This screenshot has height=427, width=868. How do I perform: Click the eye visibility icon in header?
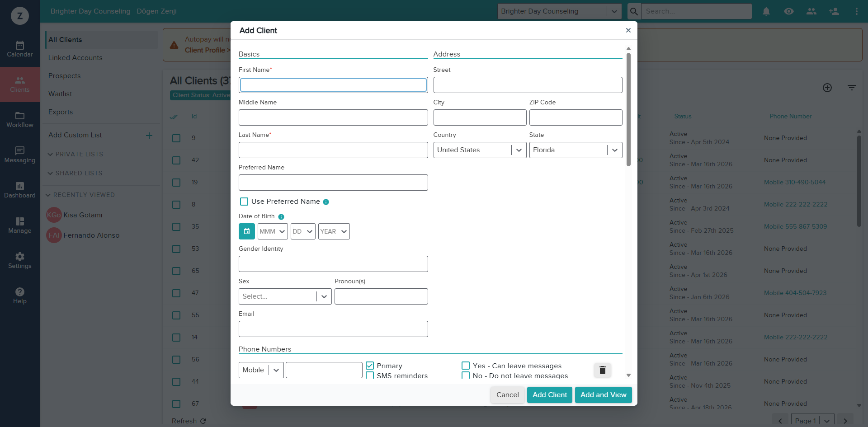[x=789, y=11]
